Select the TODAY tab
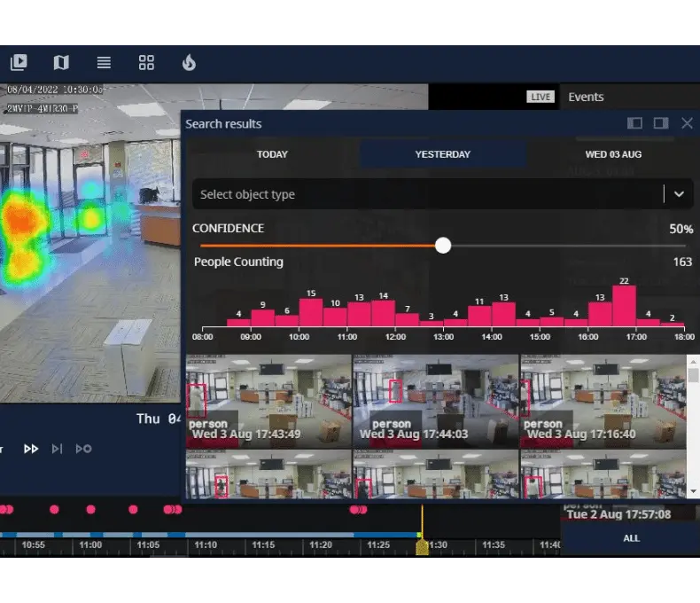The height and width of the screenshot is (603, 700). pos(272,154)
